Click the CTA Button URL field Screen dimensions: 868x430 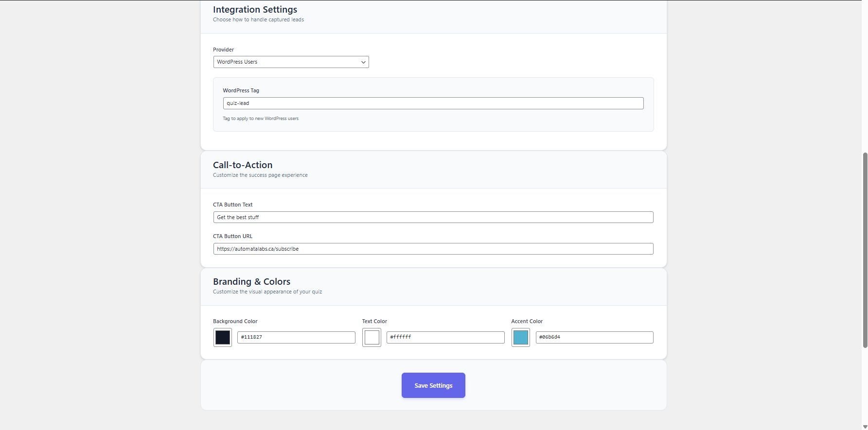pyautogui.click(x=433, y=249)
